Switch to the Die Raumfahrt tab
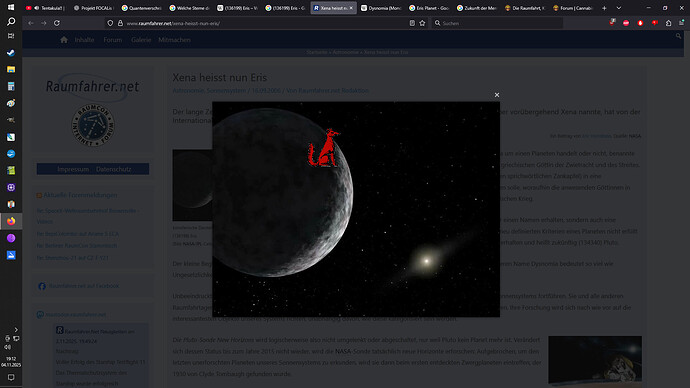 click(525, 8)
